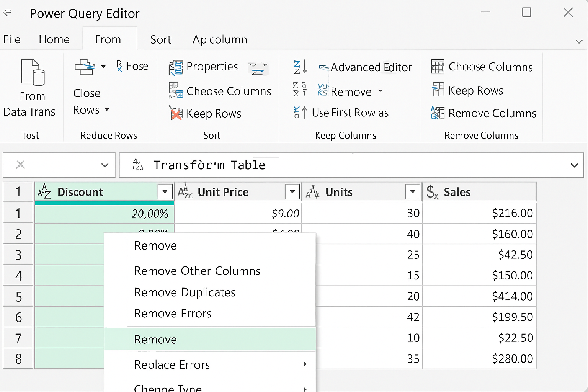Click the Advanced Editor button label
The width and height of the screenshot is (588, 392).
tap(371, 67)
